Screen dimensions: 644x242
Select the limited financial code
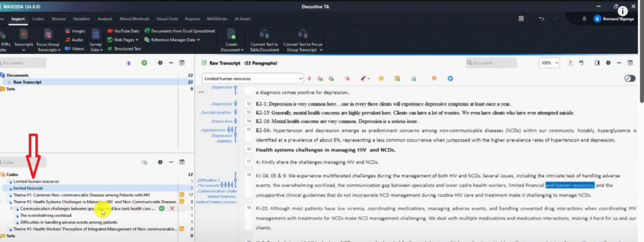28,188
